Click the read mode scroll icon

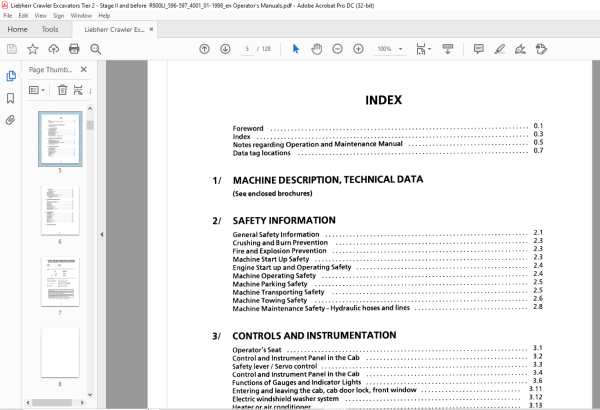[447, 49]
